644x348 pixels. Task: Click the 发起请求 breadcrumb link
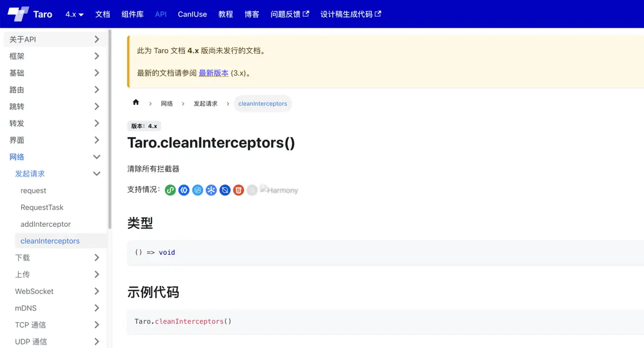(205, 103)
